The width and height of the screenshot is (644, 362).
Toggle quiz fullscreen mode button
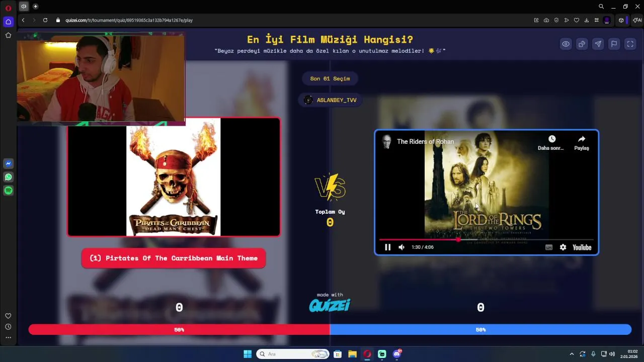[630, 44]
